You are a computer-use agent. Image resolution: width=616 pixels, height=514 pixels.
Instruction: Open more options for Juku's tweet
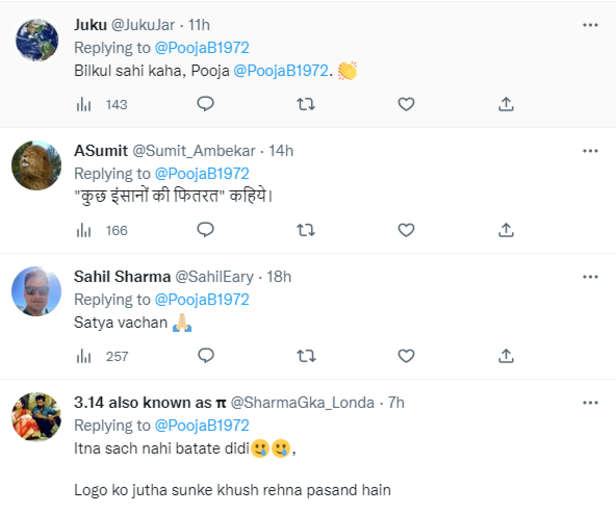pyautogui.click(x=590, y=23)
